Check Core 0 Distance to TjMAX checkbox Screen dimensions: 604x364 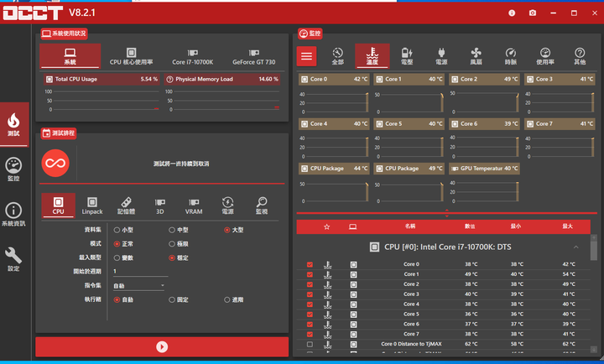[310, 345]
